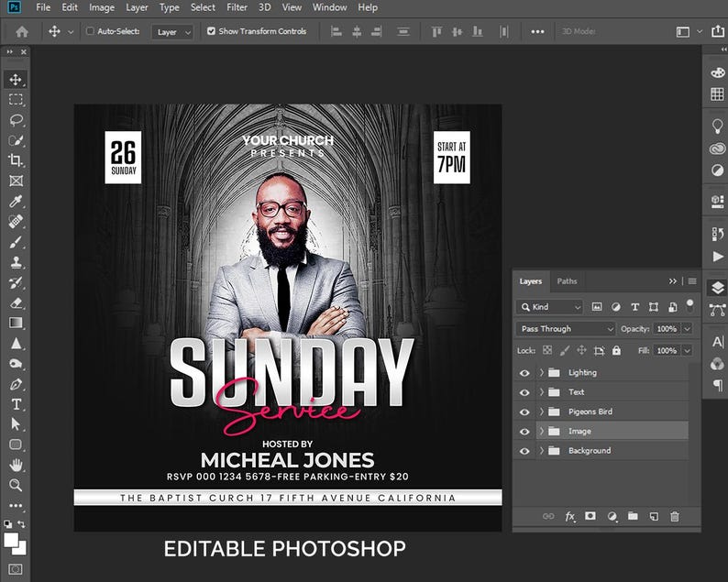Expand the Background group

tap(541, 451)
